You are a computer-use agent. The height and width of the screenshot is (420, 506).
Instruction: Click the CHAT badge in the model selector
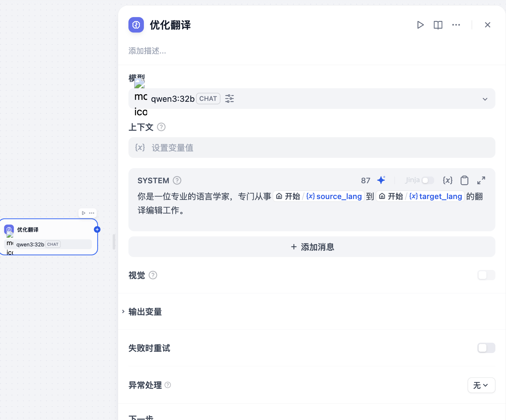pos(208,99)
